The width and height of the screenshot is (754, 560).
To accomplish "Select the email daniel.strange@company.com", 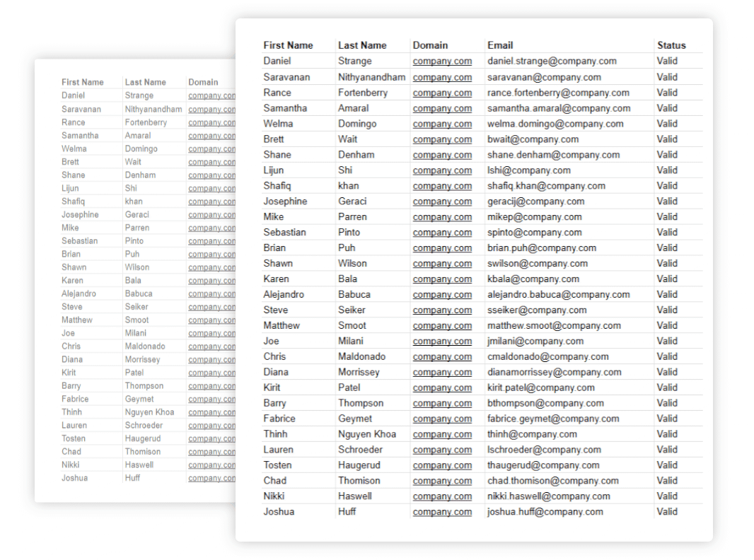I will [x=552, y=62].
